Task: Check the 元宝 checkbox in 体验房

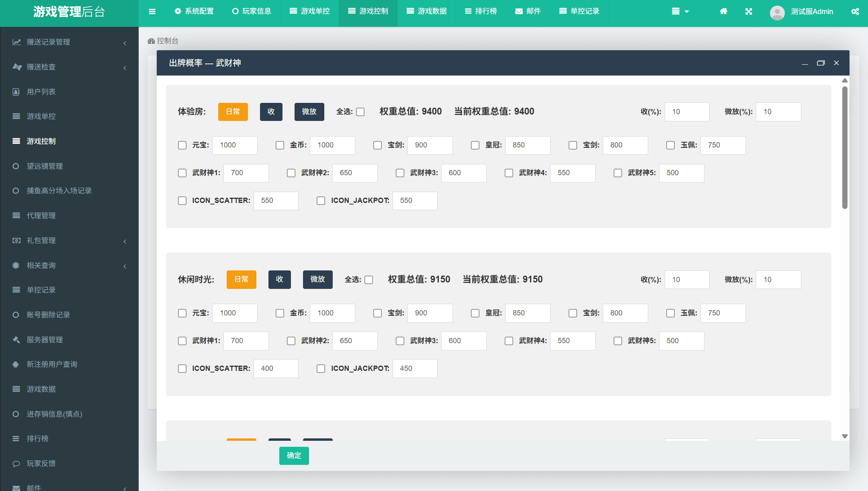Action: pos(182,145)
